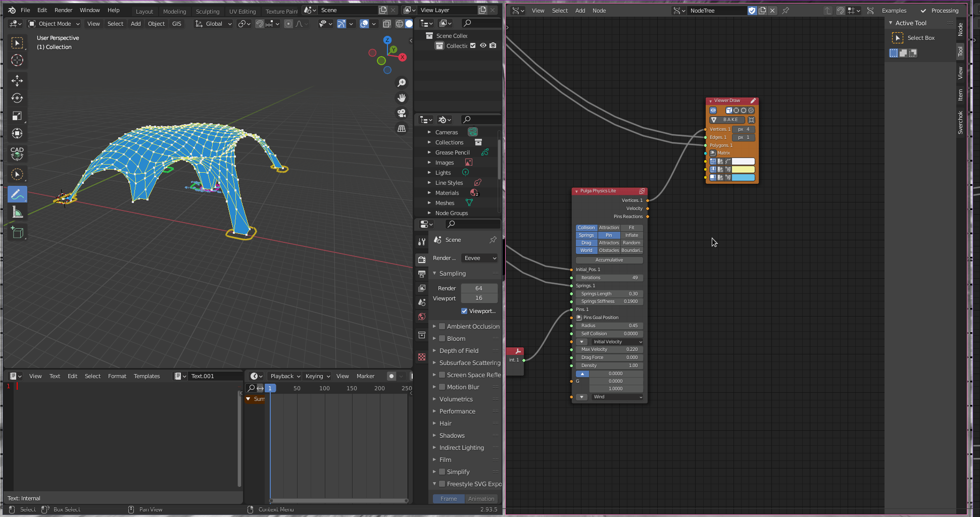Switch to the UV Editing workspace tab
Image resolution: width=980 pixels, height=517 pixels.
242,11
